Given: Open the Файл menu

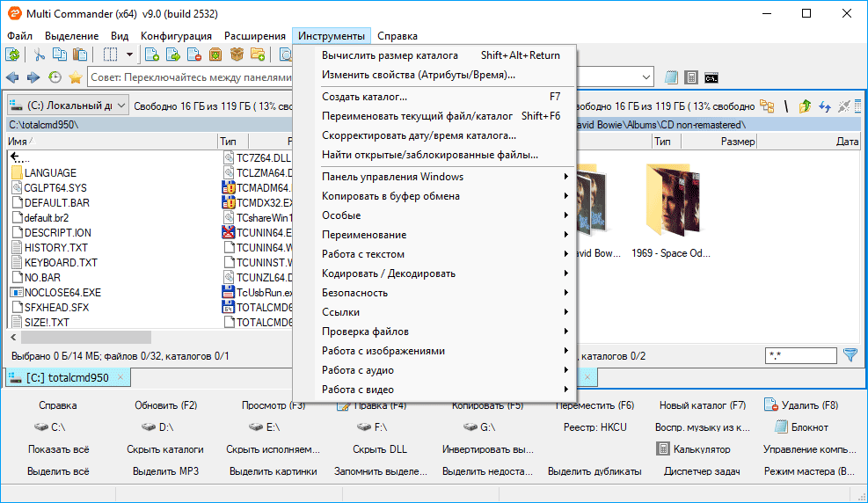Looking at the screenshot, I should click(x=20, y=36).
